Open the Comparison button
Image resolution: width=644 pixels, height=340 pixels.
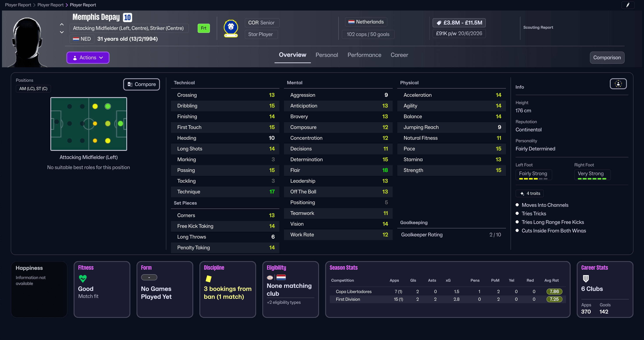(607, 57)
